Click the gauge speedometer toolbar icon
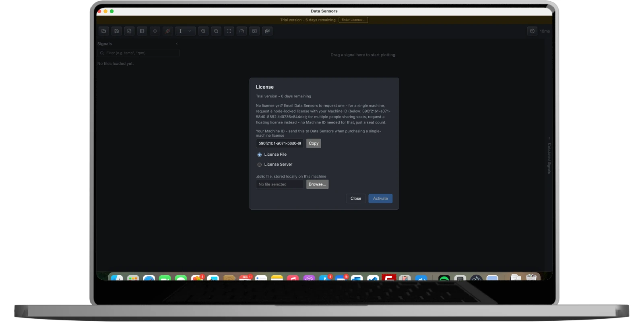 click(242, 31)
